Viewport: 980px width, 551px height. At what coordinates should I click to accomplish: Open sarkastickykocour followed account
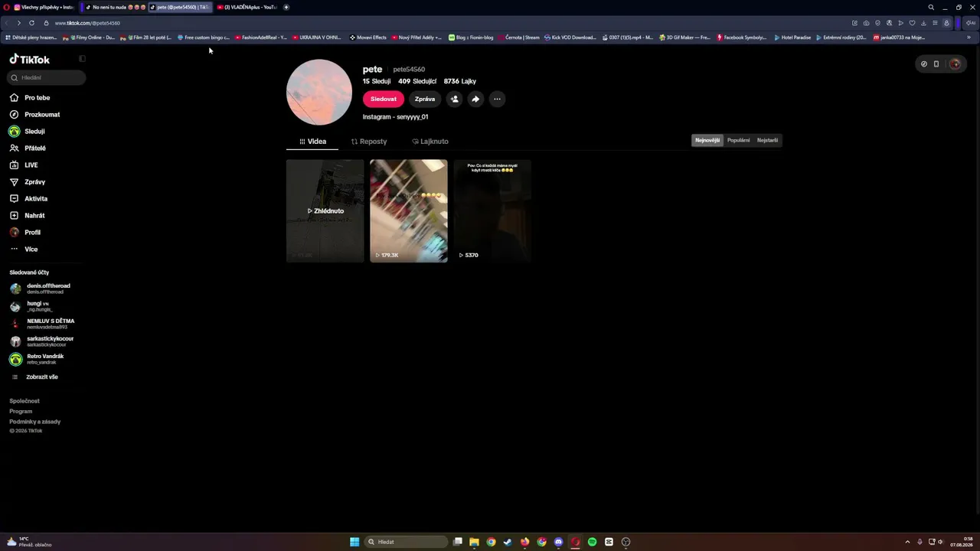42,341
